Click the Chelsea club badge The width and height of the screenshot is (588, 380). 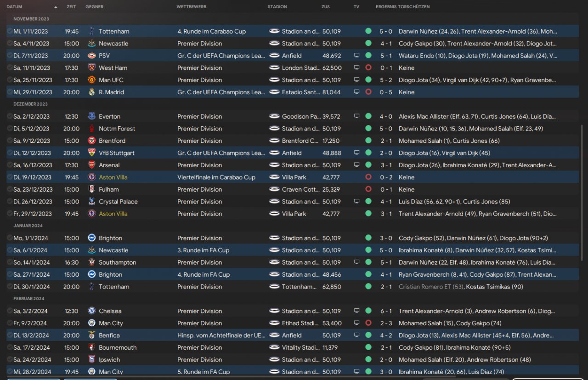[x=91, y=311]
